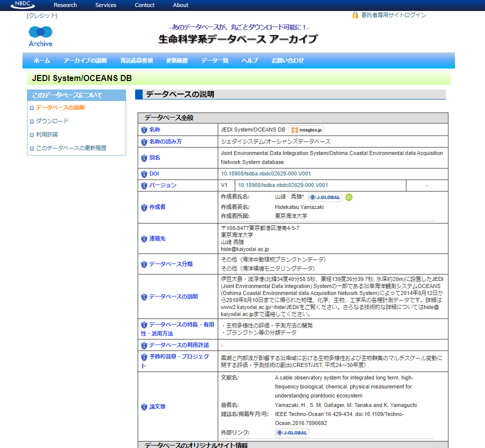Open このデータベースの更新履歴 sidebar link
485x448 pixels.
(x=71, y=148)
